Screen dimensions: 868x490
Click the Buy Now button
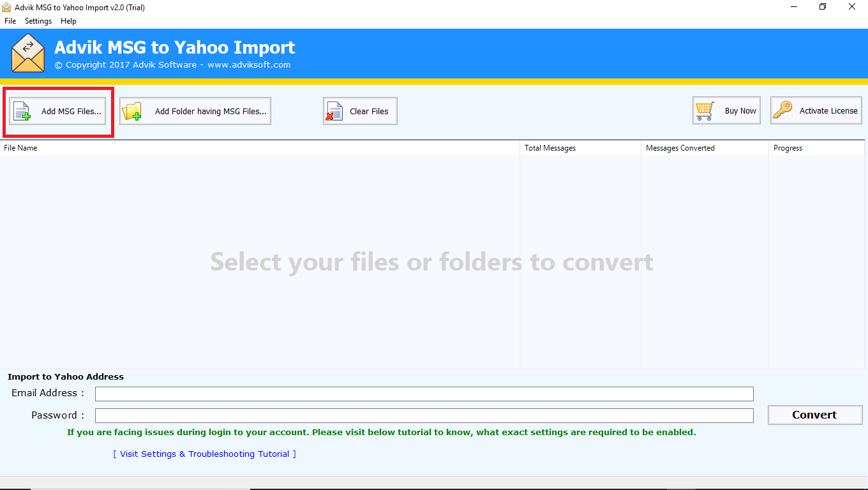click(726, 110)
